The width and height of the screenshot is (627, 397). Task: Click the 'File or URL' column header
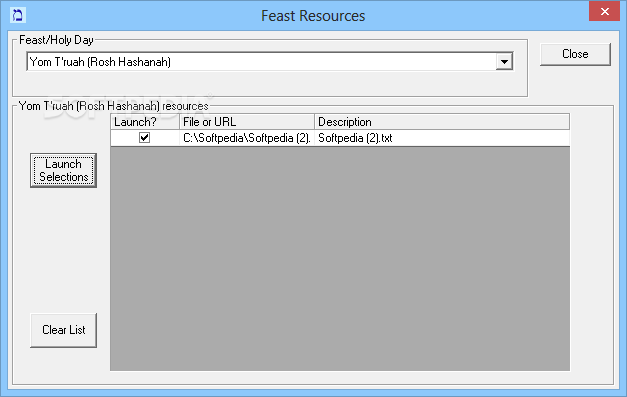247,122
